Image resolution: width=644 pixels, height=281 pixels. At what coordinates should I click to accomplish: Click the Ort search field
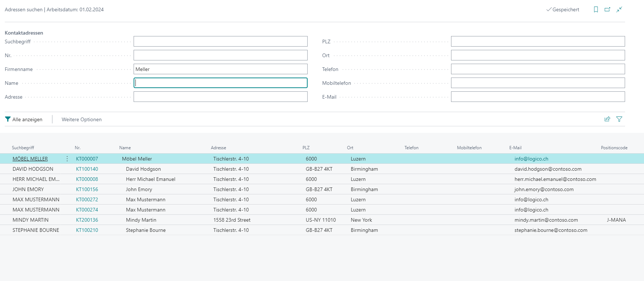point(538,55)
